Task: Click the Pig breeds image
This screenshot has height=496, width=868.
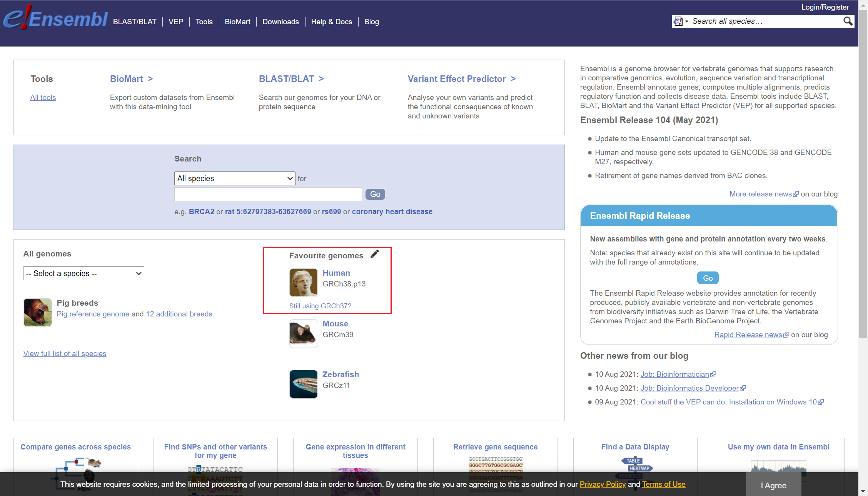Action: coord(38,313)
